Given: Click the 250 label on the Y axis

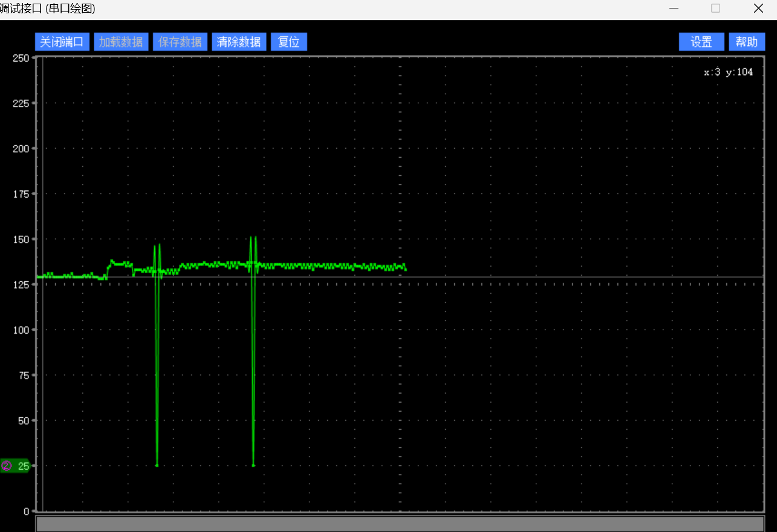Looking at the screenshot, I should 21,57.
